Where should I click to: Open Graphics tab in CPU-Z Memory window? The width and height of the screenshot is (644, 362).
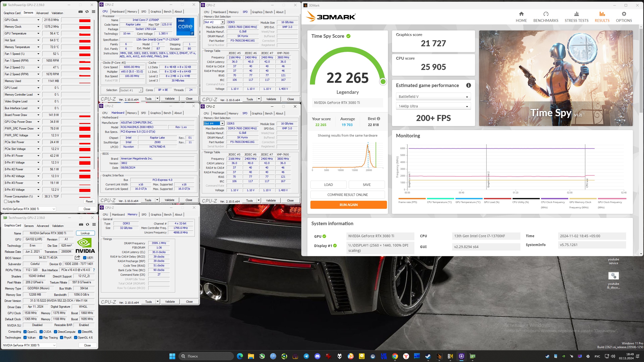[x=156, y=215]
